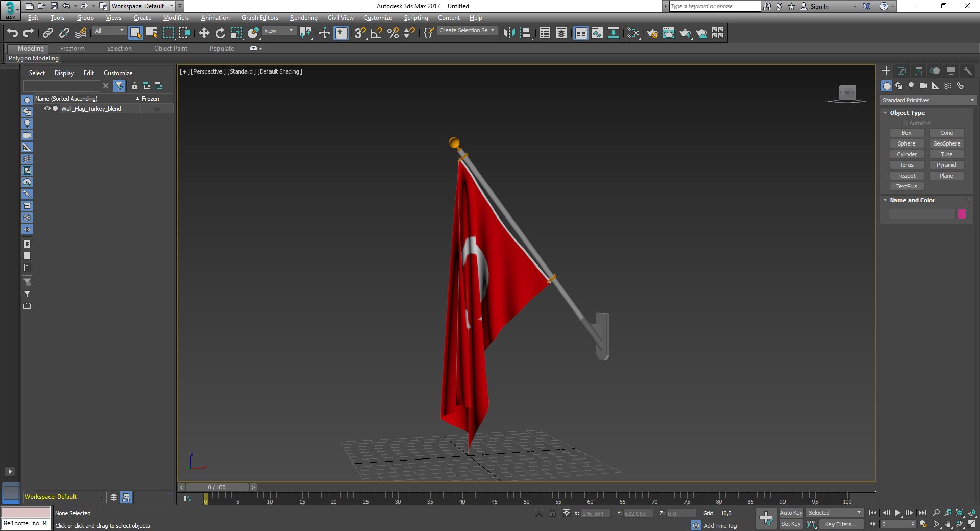Toggle visibility eye of Wall_Flag_Turkey_blend
The height and width of the screenshot is (531, 980).
[x=47, y=109]
